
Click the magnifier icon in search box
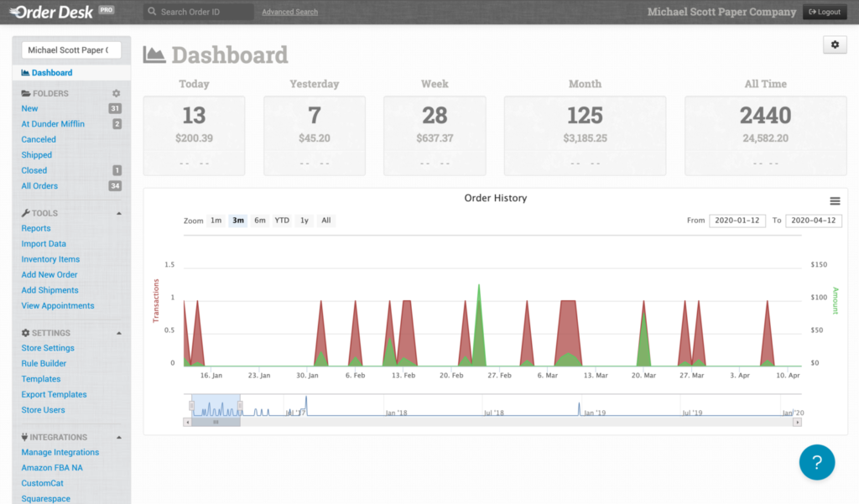pyautogui.click(x=151, y=13)
